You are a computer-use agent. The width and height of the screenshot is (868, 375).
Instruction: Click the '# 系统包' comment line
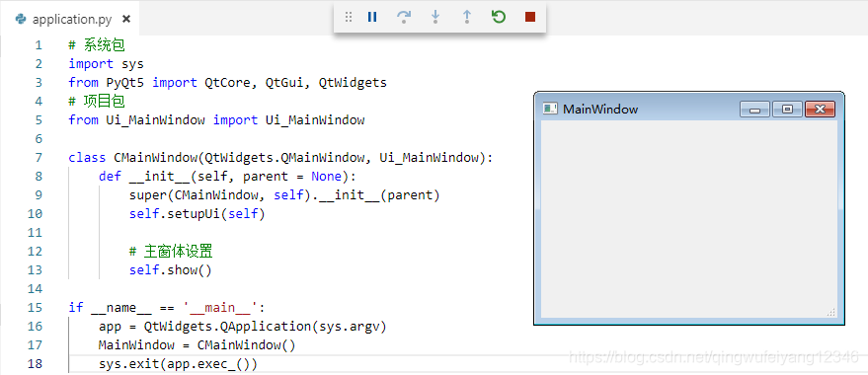[x=97, y=45]
